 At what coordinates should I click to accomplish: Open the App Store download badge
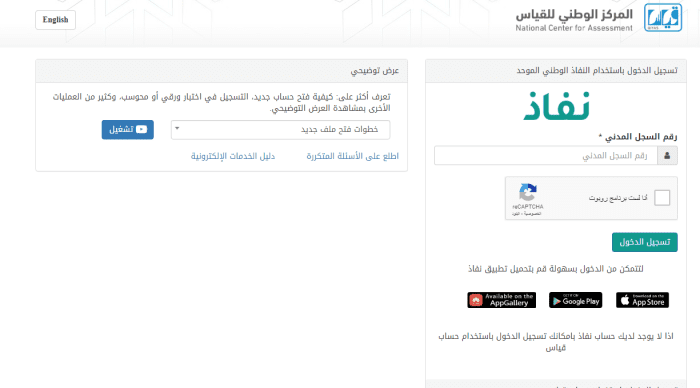point(642,300)
